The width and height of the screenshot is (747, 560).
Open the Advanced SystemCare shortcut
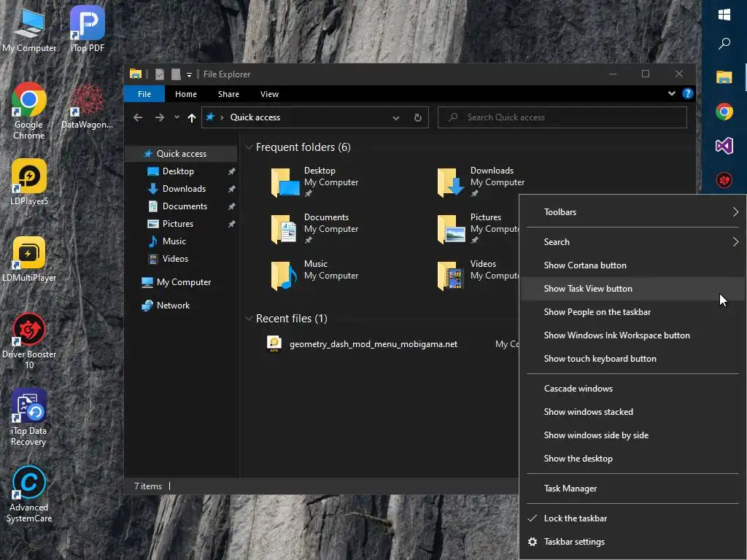point(29,494)
